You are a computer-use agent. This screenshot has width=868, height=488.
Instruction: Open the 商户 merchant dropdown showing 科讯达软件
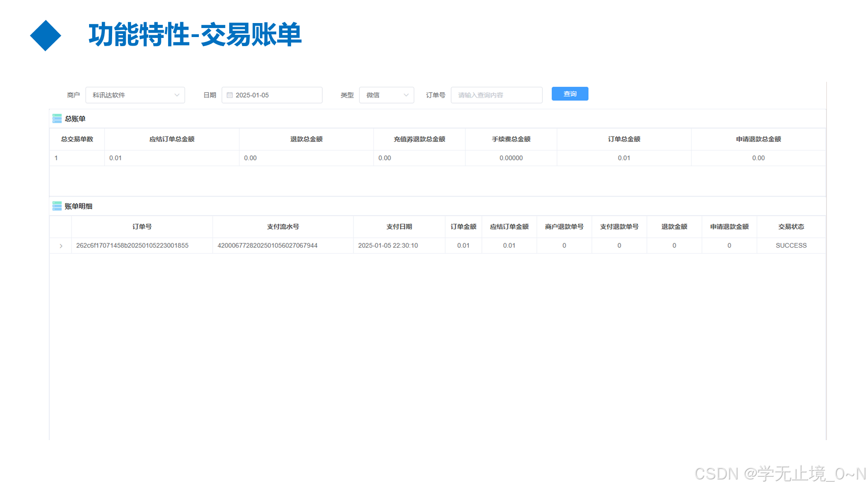pyautogui.click(x=135, y=95)
